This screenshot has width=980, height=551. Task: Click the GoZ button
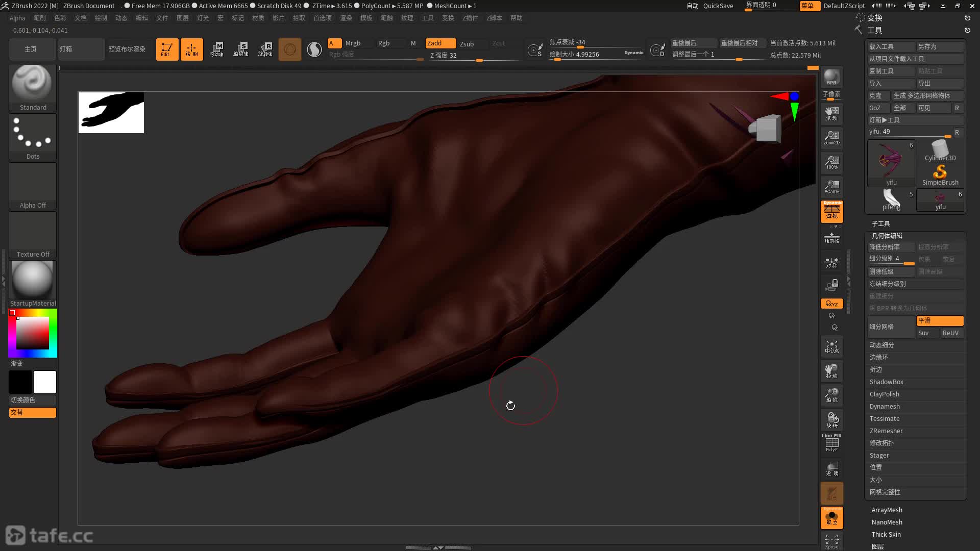pyautogui.click(x=878, y=108)
